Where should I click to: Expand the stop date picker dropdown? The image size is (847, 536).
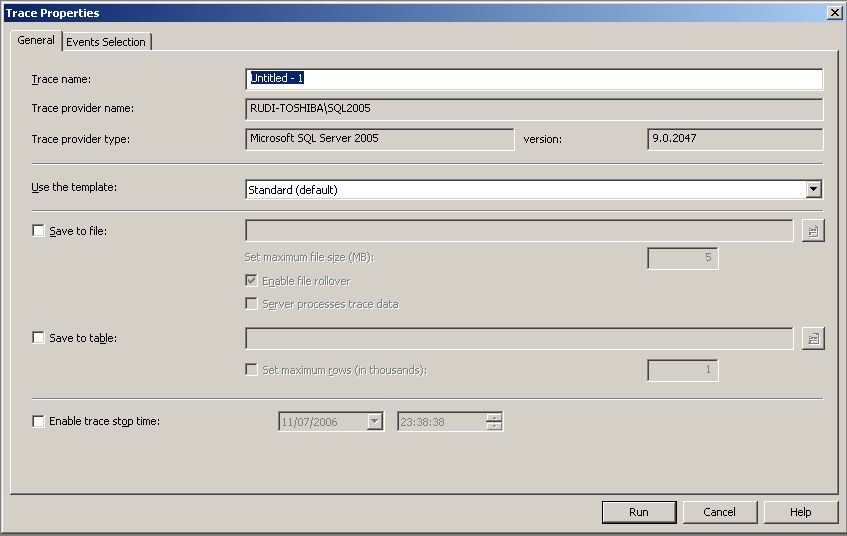point(374,422)
